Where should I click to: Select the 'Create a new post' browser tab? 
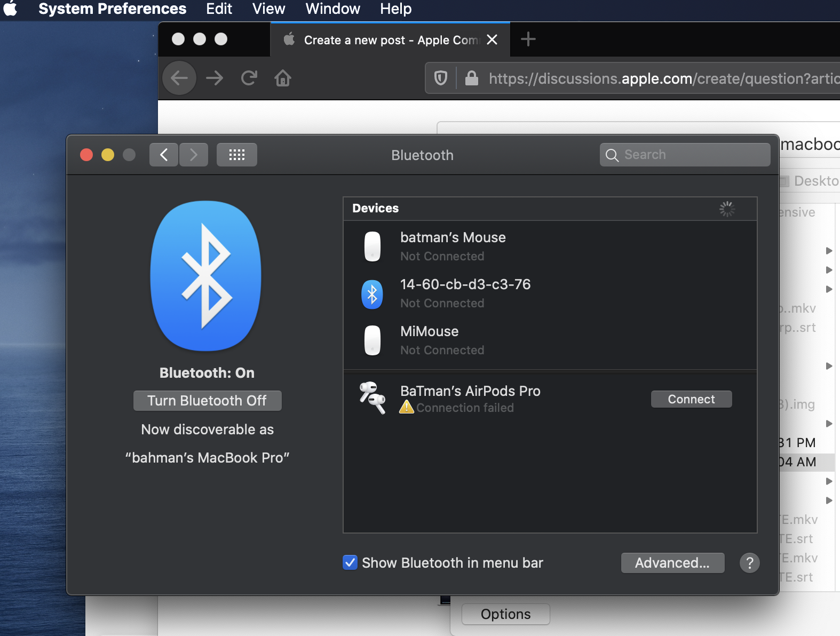[x=390, y=39]
